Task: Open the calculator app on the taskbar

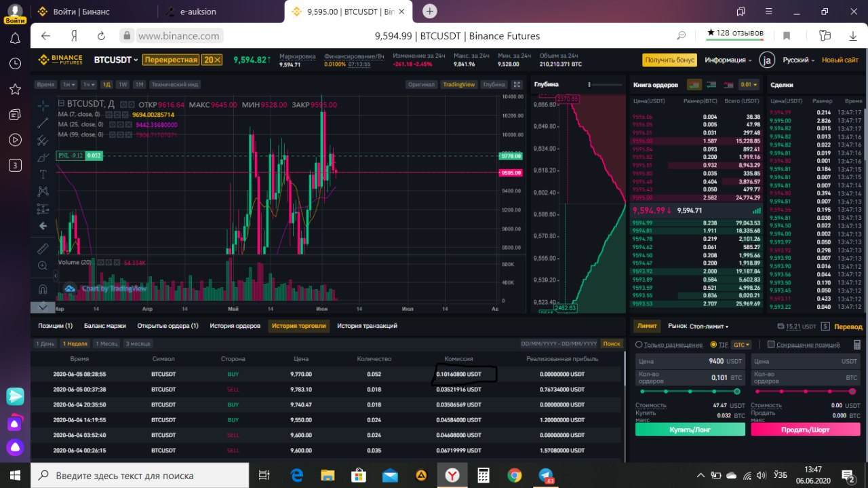Action: tap(484, 475)
